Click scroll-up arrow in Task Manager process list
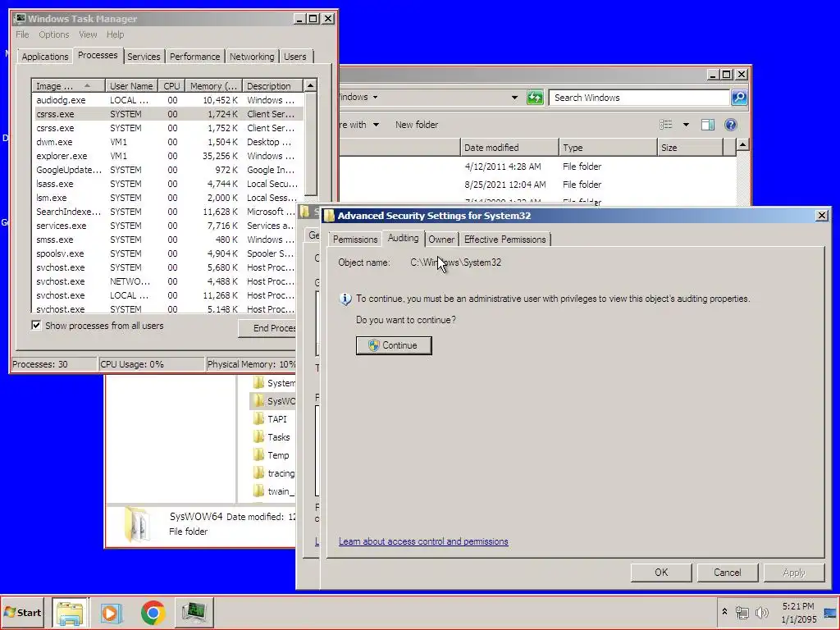The image size is (840, 630). 310,85
